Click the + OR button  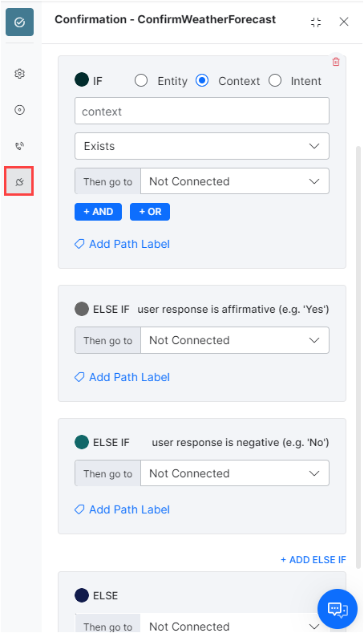(x=150, y=212)
